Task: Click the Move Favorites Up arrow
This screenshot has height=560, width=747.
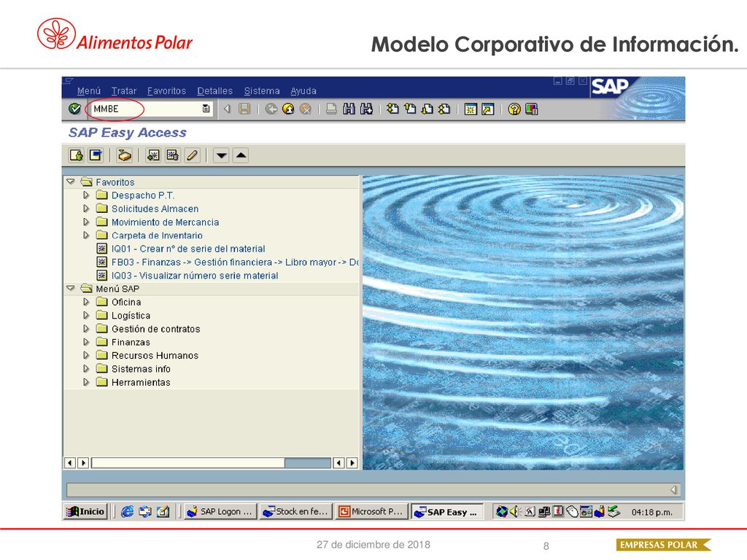Action: [x=241, y=155]
